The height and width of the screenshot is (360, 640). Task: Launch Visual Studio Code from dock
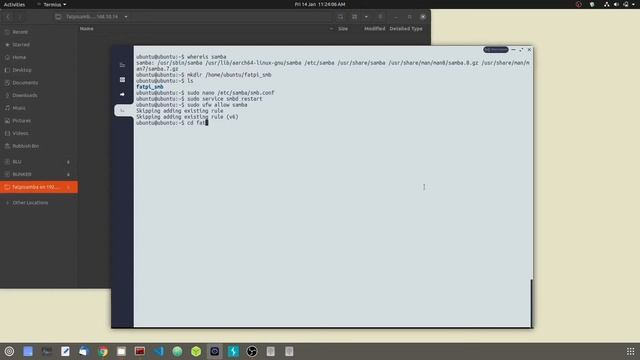click(159, 351)
